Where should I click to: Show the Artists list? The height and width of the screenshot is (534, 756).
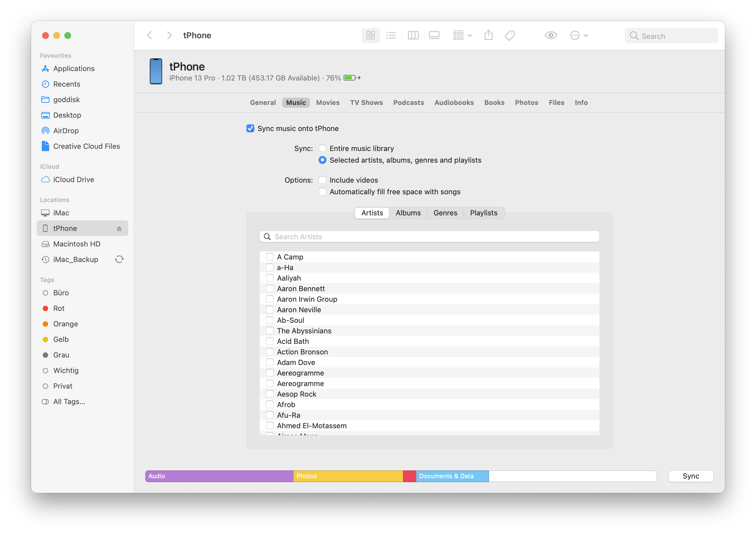(372, 213)
